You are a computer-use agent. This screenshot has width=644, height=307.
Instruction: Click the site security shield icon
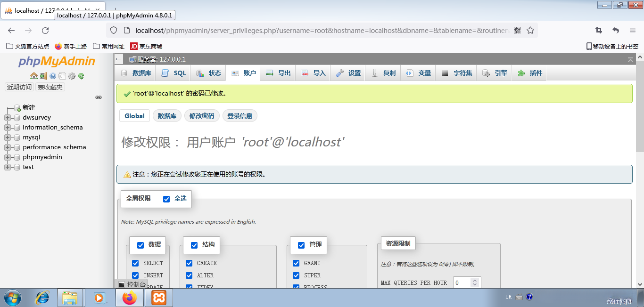point(113,30)
